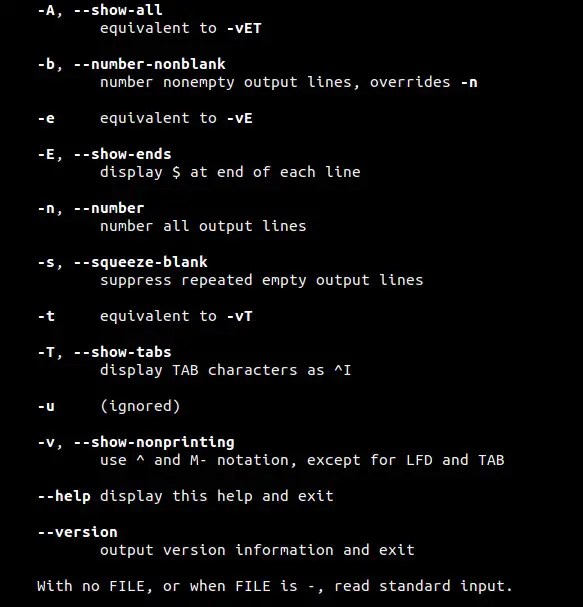Select the --show-nonprinting option heading
The height and width of the screenshot is (607, 583).
[154, 442]
